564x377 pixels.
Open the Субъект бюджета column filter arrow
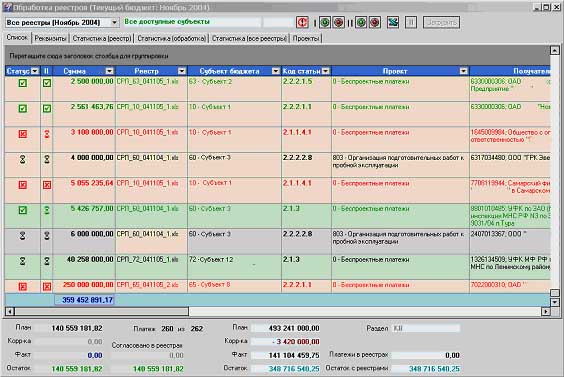point(276,71)
